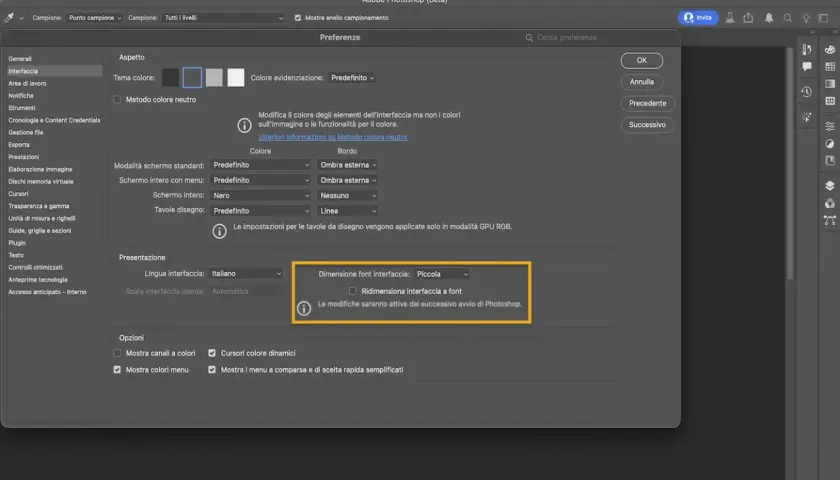
Task: Select the white Tema colore swatch
Action: pyautogui.click(x=236, y=78)
